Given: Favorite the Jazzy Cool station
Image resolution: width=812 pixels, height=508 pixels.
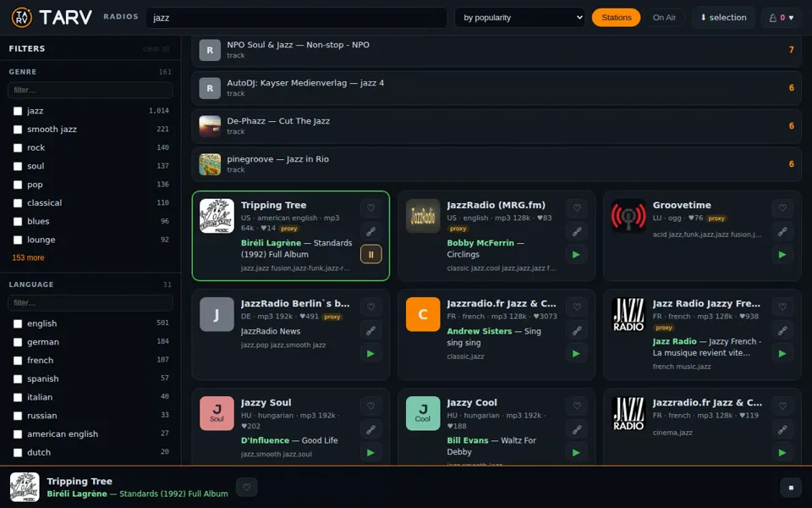Looking at the screenshot, I should [576, 406].
